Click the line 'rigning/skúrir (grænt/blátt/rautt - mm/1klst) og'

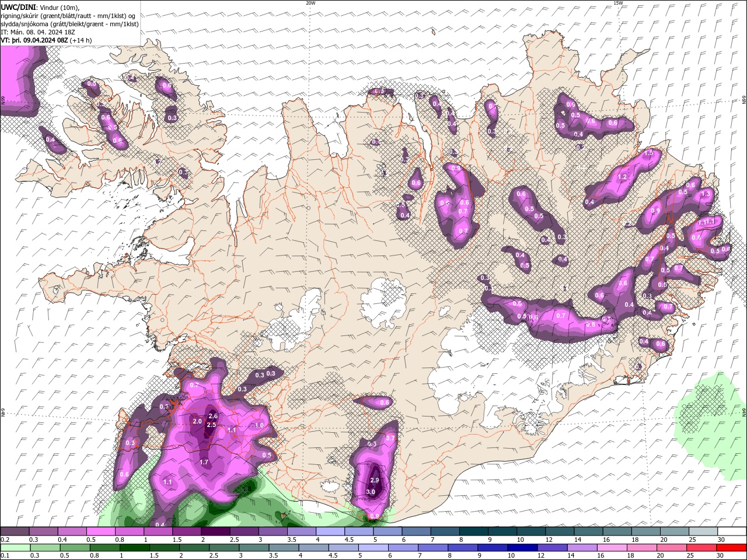(x=68, y=15)
